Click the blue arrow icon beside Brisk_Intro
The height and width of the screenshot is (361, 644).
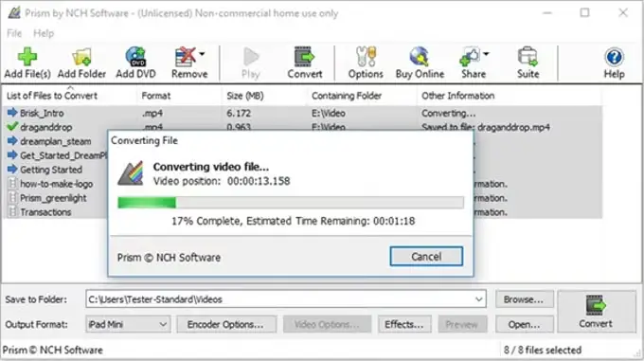tap(12, 112)
